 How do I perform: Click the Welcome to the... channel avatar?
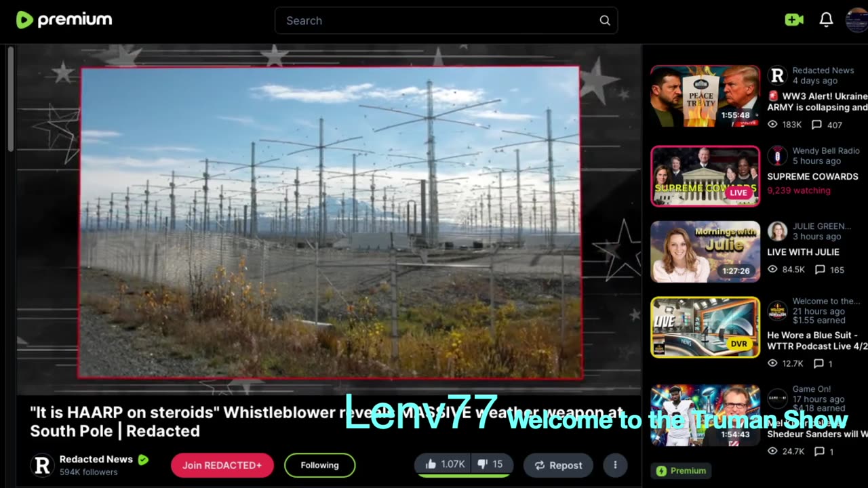click(778, 311)
